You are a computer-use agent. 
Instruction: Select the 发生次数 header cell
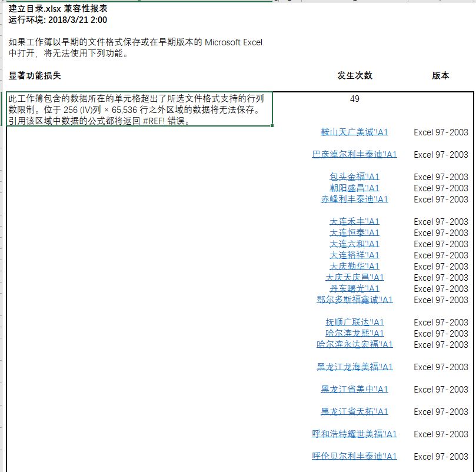click(355, 76)
